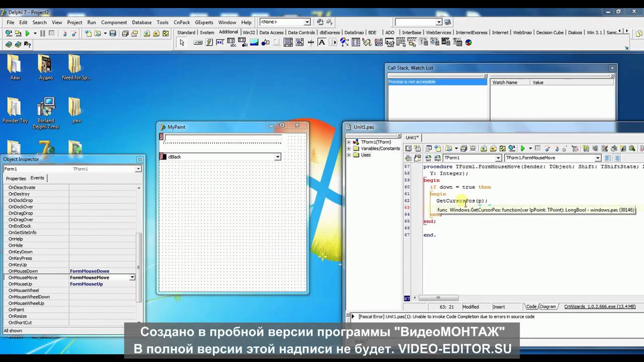Open the Project menu

pyautogui.click(x=74, y=22)
